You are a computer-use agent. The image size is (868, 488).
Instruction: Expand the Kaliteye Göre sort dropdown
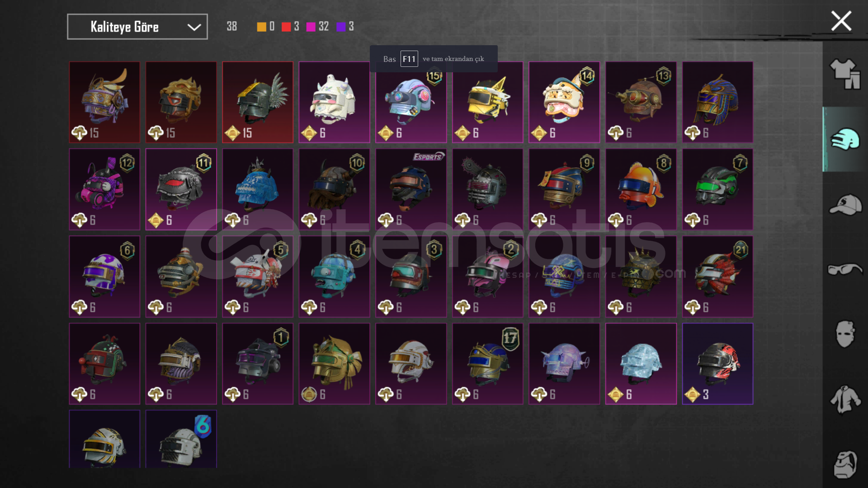(137, 27)
